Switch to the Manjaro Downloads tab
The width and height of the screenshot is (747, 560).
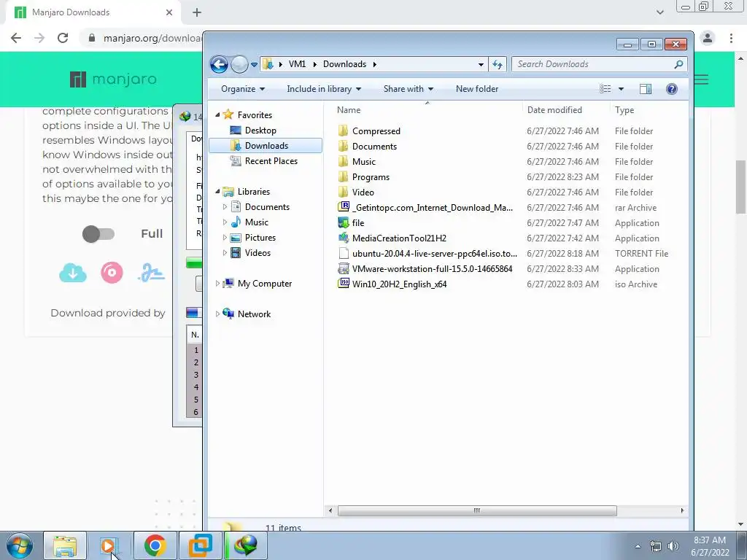[93, 12]
